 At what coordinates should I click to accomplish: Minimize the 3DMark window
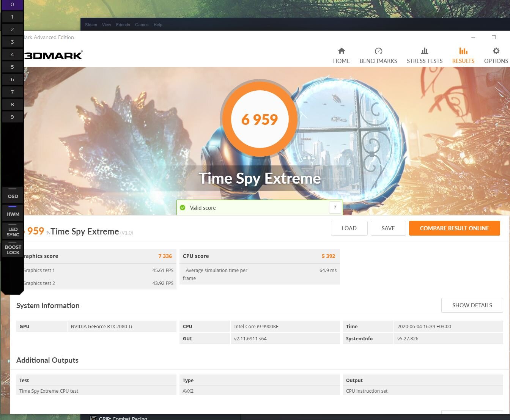pos(473,37)
